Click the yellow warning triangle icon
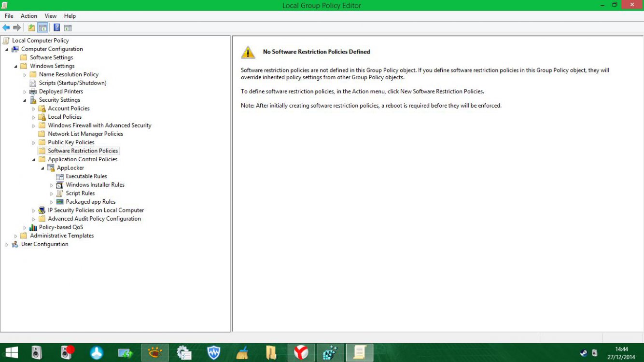 248,52
